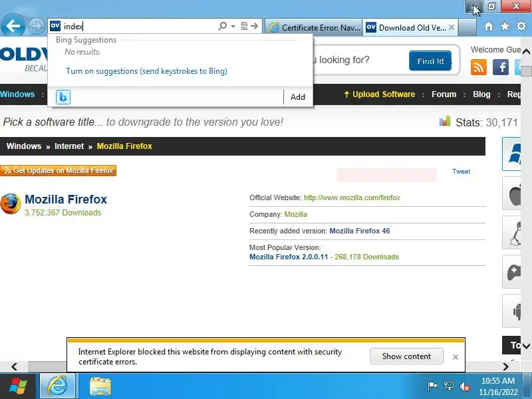The width and height of the screenshot is (532, 399).
Task: Click the 3,752,367 Downloads text
Action: (63, 213)
